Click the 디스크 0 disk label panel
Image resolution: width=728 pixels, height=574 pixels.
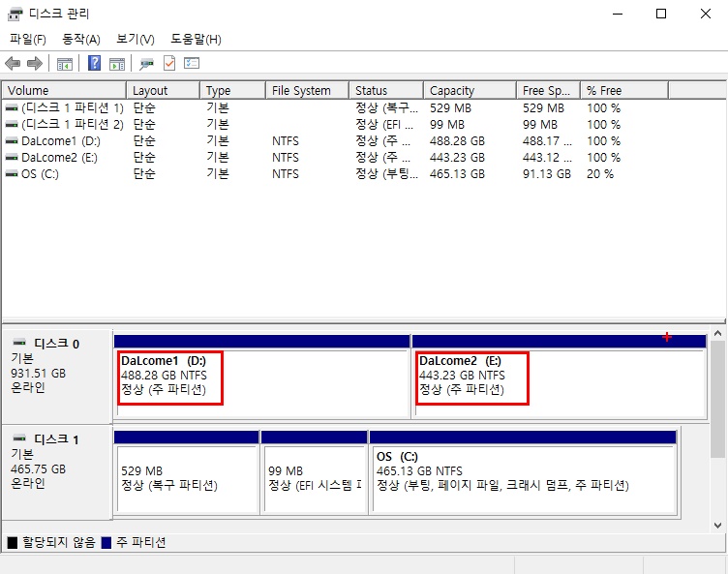57,377
